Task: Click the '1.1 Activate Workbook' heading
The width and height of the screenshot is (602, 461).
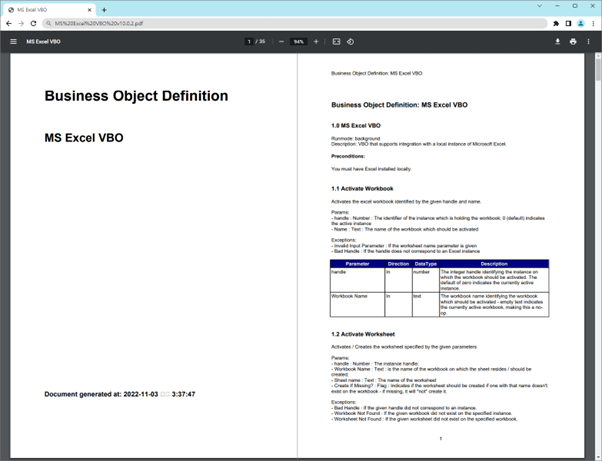Action: [362, 188]
